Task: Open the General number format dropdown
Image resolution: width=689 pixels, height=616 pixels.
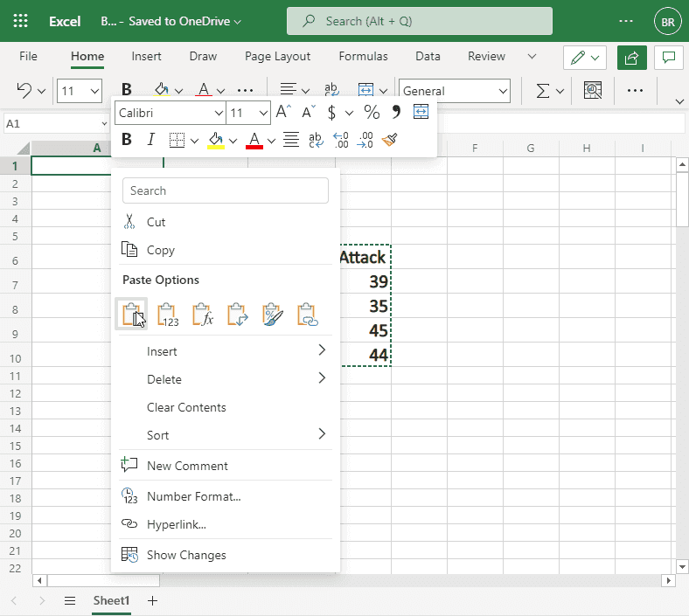Action: pos(502,91)
